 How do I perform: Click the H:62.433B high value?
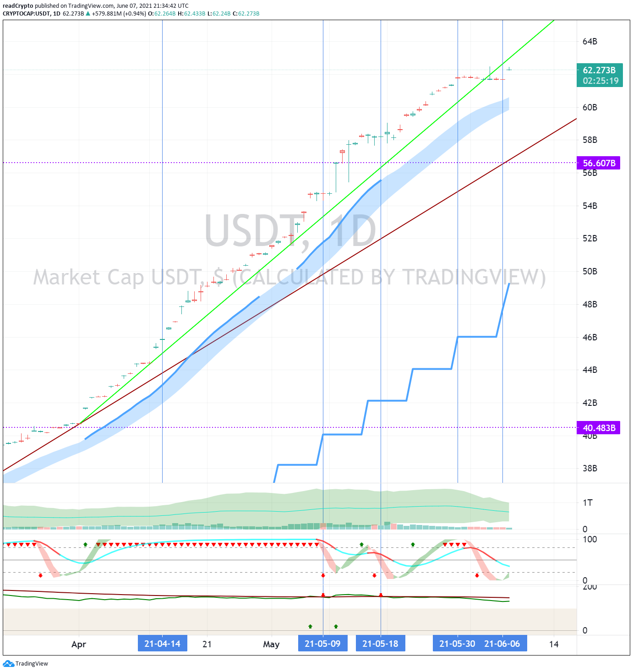pos(191,13)
